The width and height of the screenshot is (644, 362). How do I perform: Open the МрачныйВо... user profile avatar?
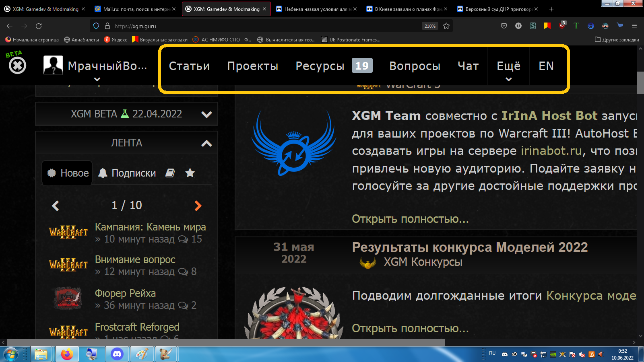(53, 65)
